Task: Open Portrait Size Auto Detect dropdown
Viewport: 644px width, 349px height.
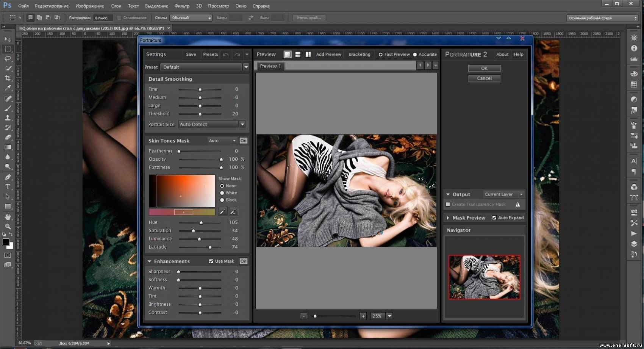Action: pyautogui.click(x=242, y=124)
